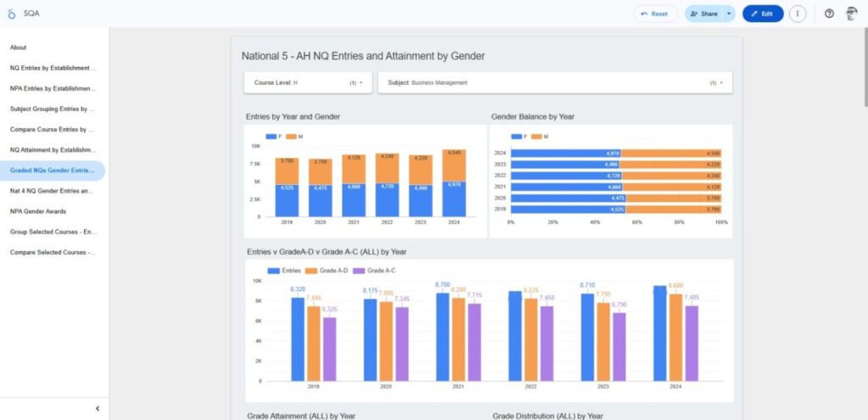The height and width of the screenshot is (420, 868).
Task: Click the user profile avatar
Action: (851, 14)
